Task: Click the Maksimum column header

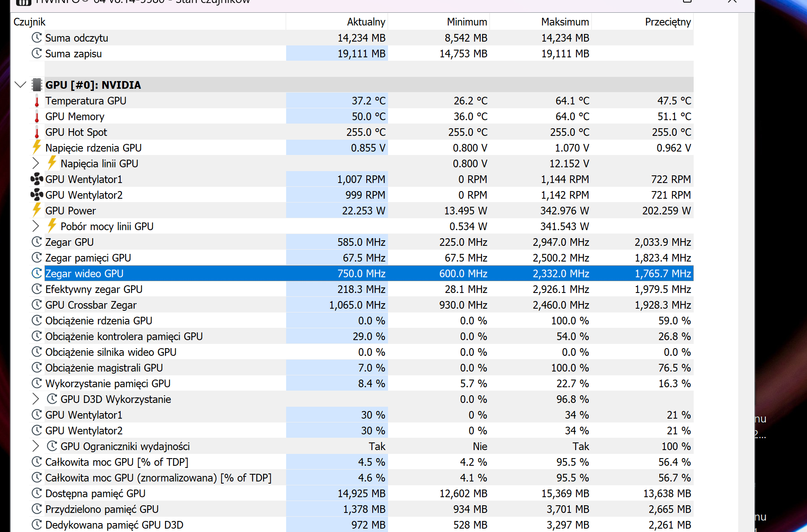Action: (x=565, y=22)
